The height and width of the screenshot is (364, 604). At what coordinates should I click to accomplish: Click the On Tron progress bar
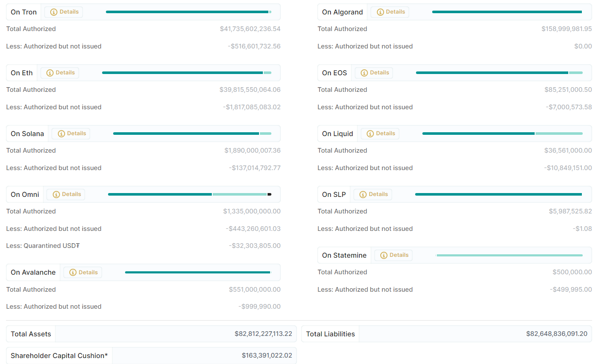188,12
